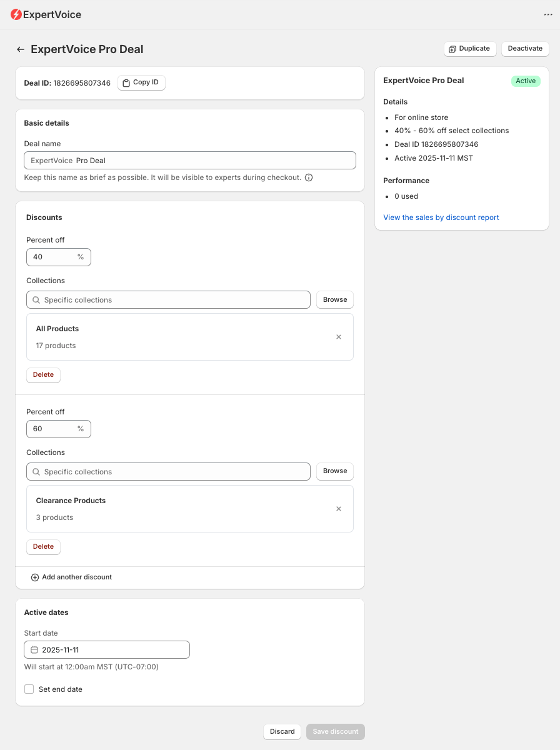Remove the All Products collection with X
Viewport: 560px width, 750px height.
[x=339, y=337]
